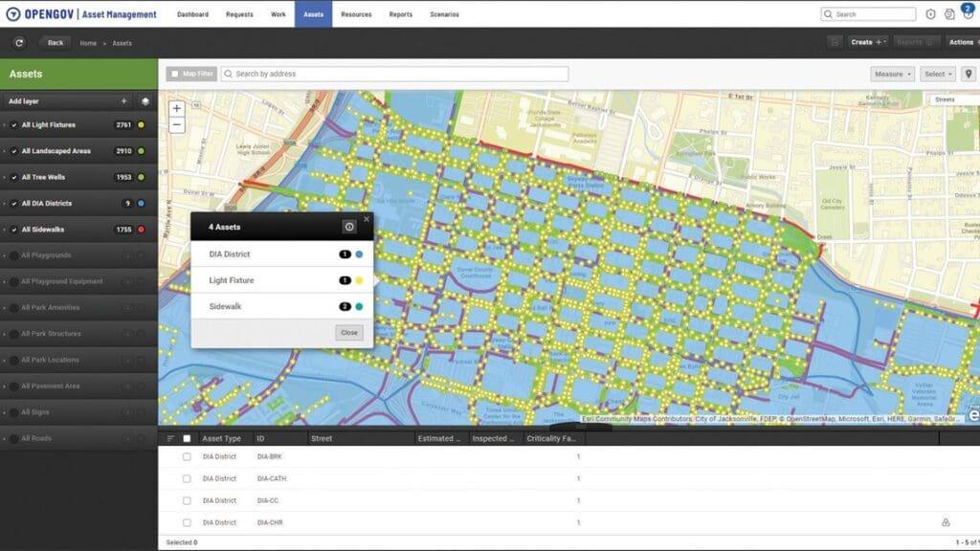Select DIA District in the assets popup
980x551 pixels.
pyautogui.click(x=282, y=254)
